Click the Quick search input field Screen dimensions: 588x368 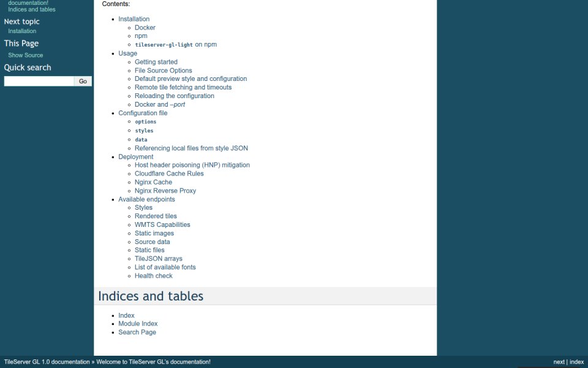(x=39, y=81)
